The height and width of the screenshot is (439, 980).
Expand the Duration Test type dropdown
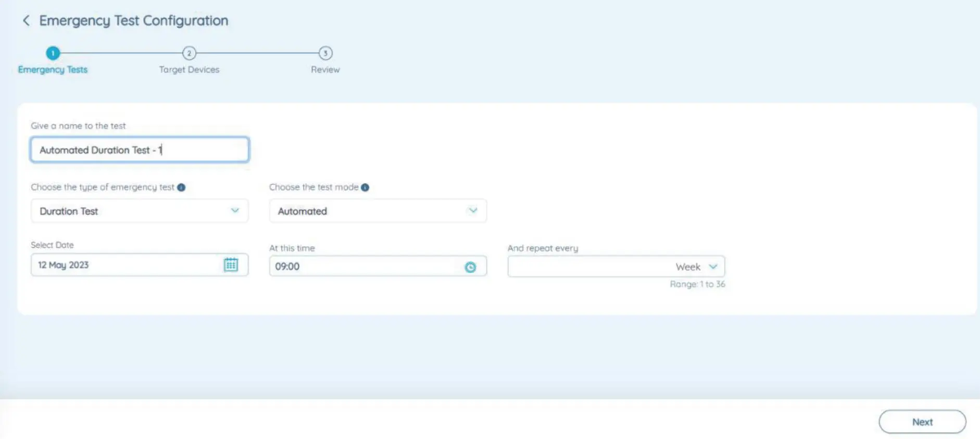139,211
